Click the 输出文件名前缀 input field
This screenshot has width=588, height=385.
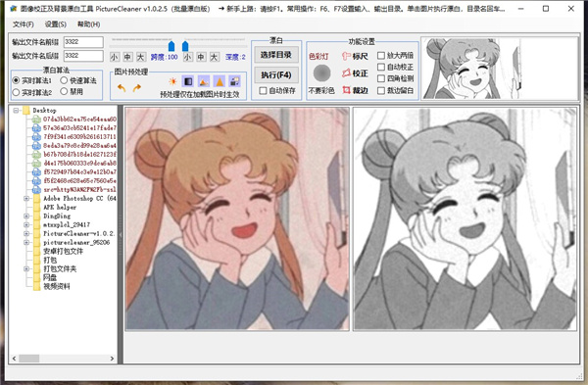(83, 42)
